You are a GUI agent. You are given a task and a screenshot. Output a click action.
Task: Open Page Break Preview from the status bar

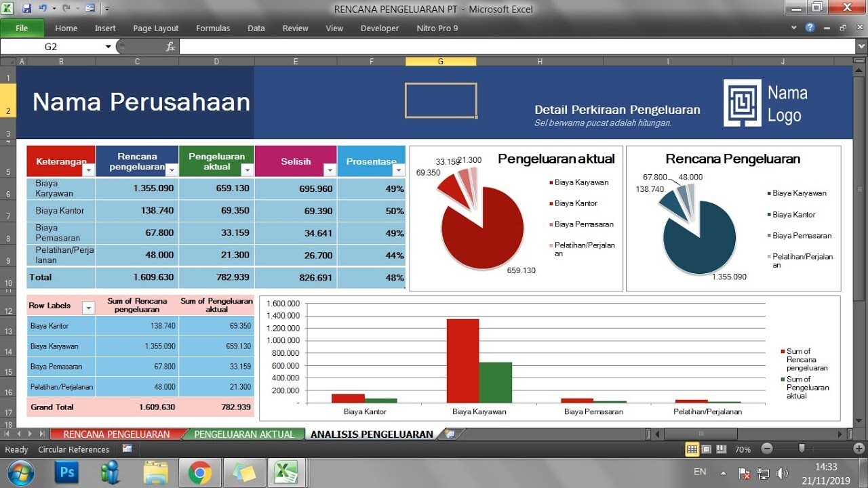point(720,449)
